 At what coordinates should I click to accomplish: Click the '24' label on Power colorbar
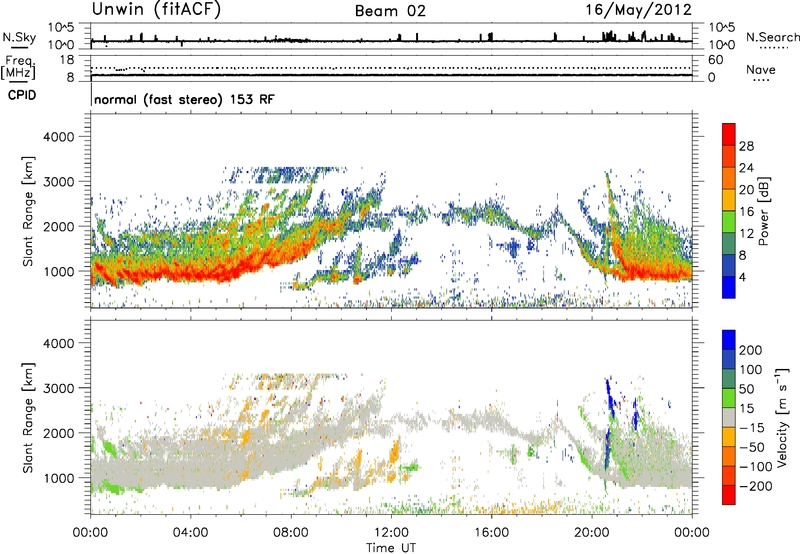[746, 168]
